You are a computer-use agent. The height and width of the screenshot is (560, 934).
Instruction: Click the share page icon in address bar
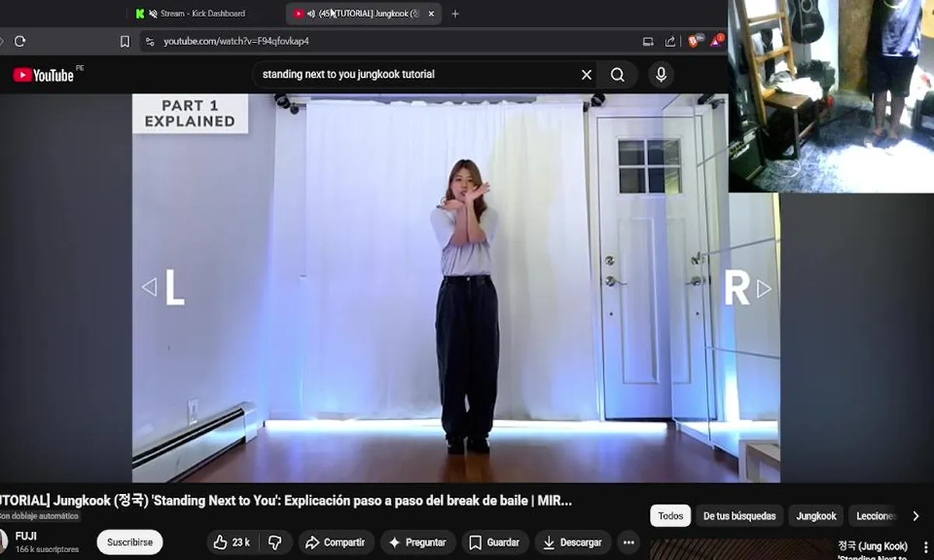point(669,41)
